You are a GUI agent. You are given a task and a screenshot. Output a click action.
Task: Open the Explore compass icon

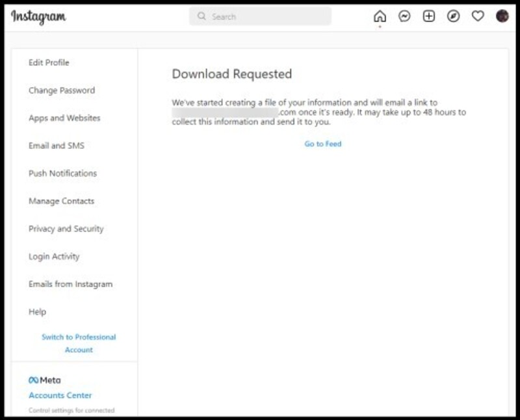coord(453,17)
